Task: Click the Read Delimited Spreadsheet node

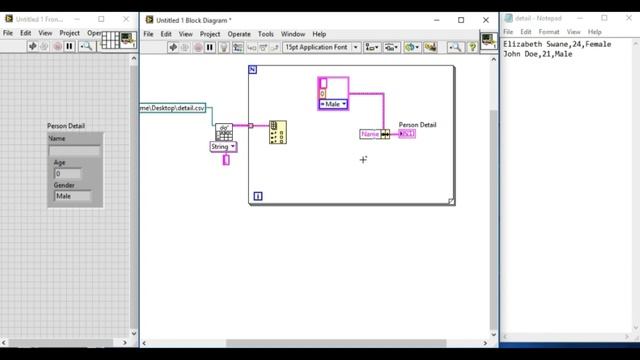Action: click(224, 132)
